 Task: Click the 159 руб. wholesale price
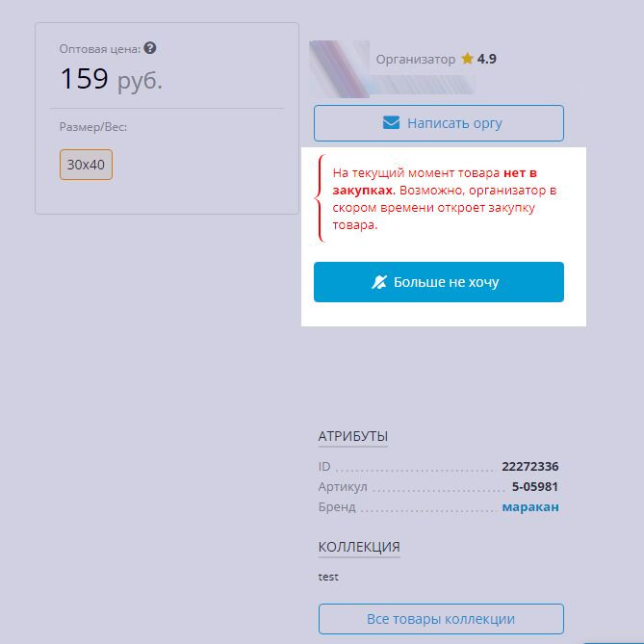click(111, 78)
